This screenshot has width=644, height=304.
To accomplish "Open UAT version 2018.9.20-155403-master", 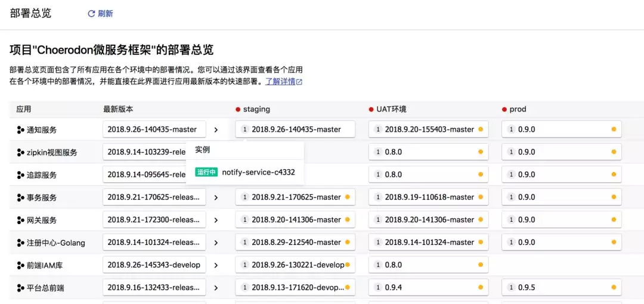I will coord(428,129).
